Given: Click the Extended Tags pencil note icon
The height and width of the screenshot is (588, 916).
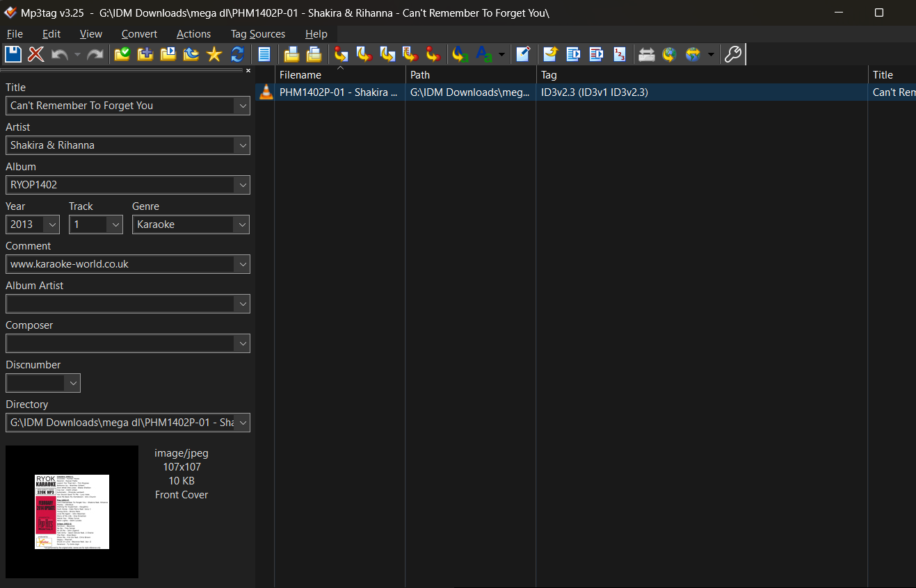Looking at the screenshot, I should coord(523,54).
